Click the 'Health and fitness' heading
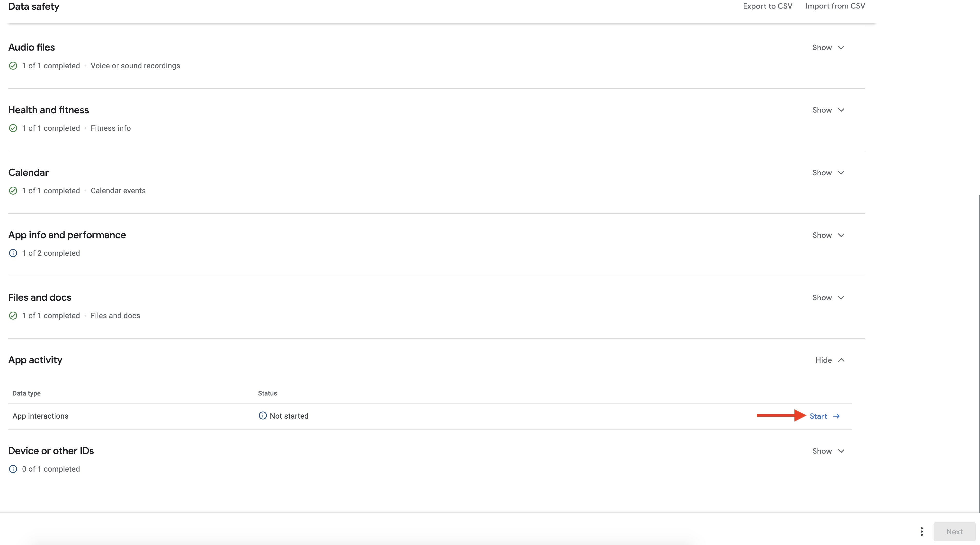 click(x=49, y=110)
